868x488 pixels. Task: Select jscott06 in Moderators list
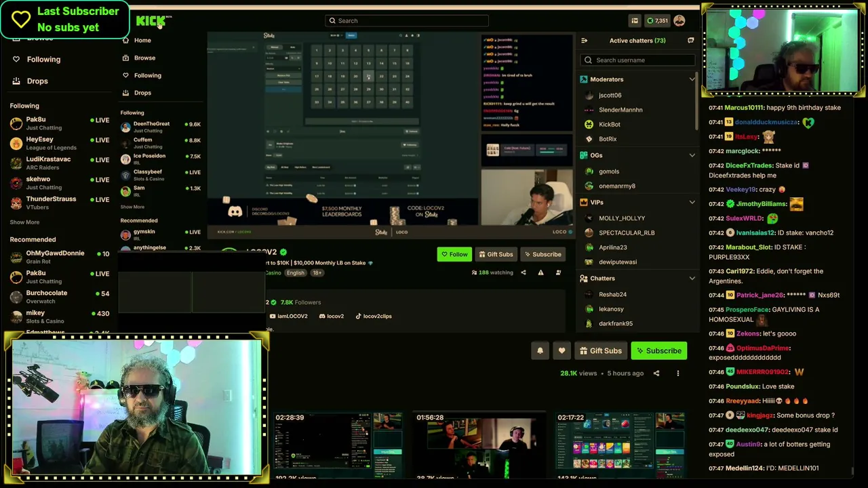pyautogui.click(x=610, y=96)
